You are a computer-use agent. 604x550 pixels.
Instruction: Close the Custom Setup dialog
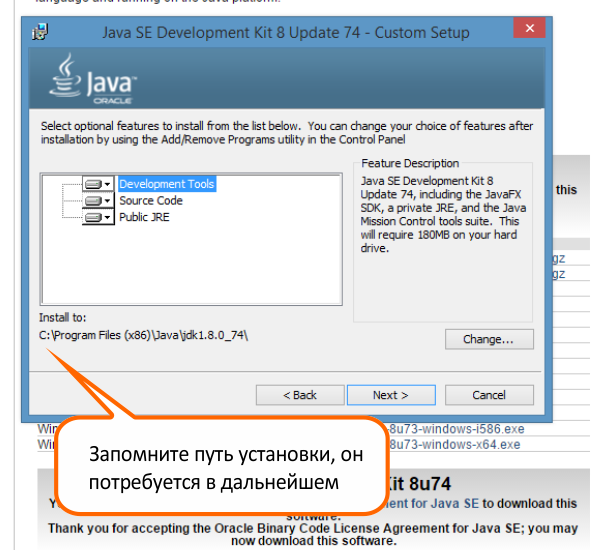click(529, 28)
